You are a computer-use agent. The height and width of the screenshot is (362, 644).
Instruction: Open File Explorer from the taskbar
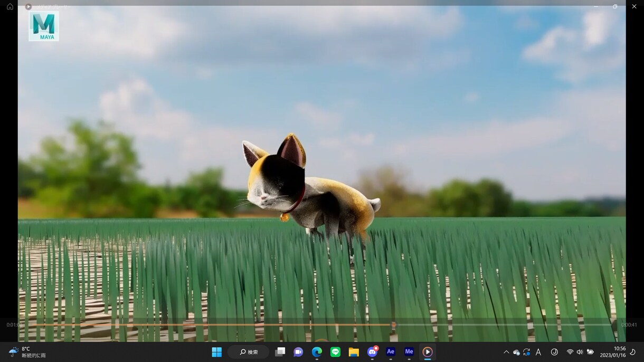(354, 352)
